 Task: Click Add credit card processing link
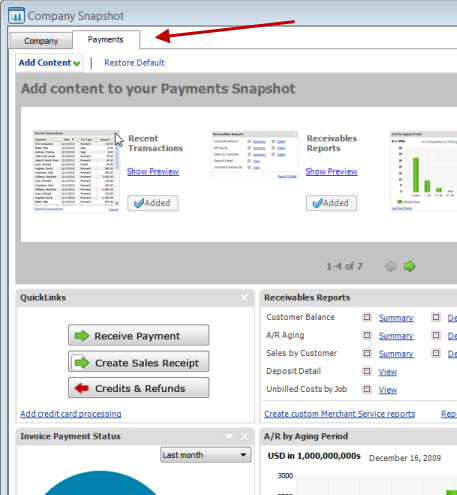tap(71, 414)
